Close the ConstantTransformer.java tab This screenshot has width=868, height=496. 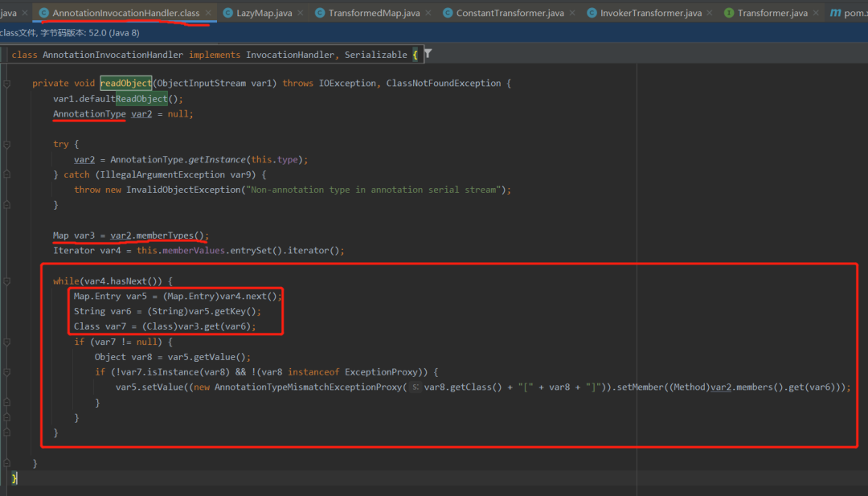coord(572,13)
